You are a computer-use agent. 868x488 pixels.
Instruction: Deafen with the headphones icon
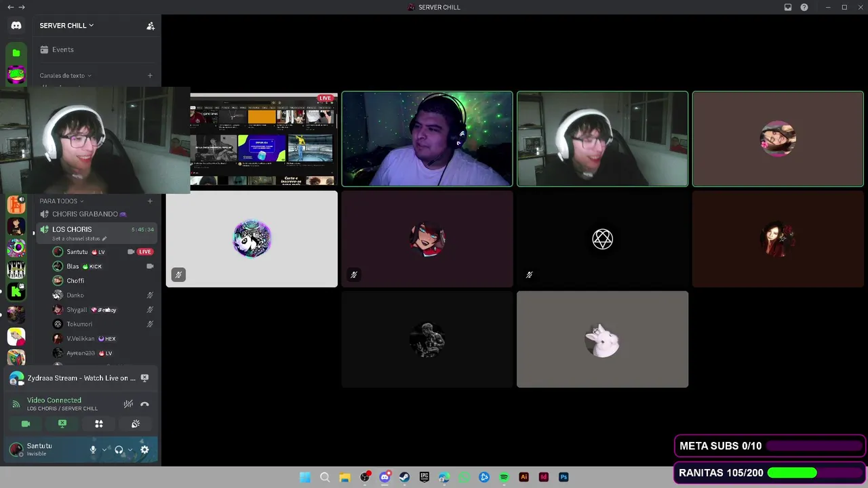point(119,449)
